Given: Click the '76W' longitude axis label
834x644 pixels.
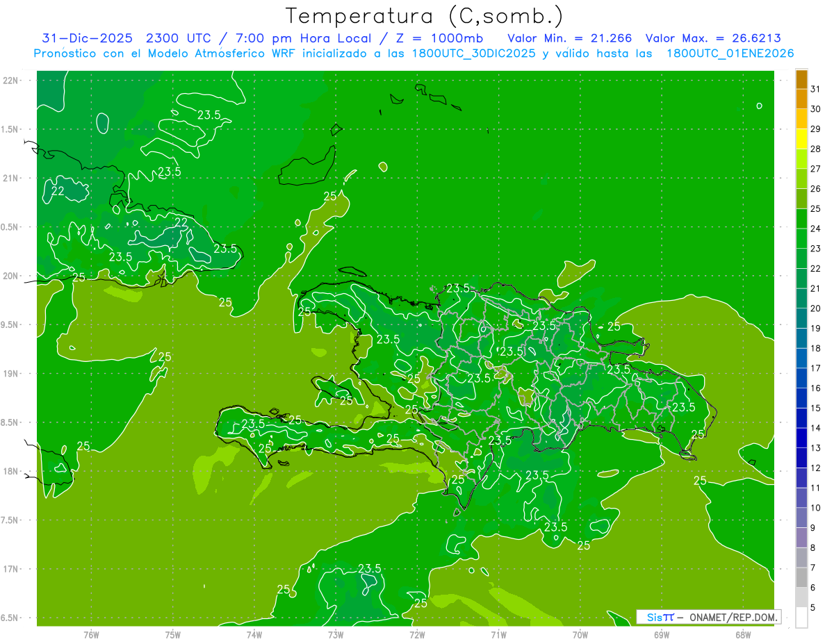Looking at the screenshot, I should pyautogui.click(x=91, y=634).
